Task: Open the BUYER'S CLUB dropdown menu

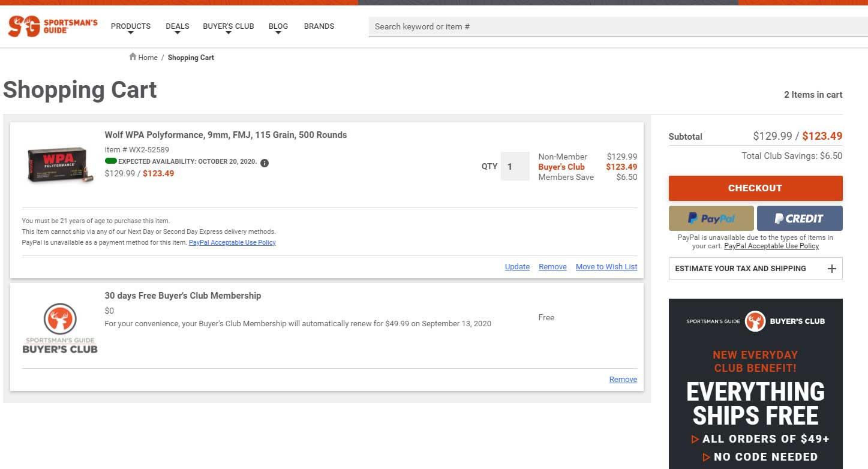Action: click(x=229, y=28)
